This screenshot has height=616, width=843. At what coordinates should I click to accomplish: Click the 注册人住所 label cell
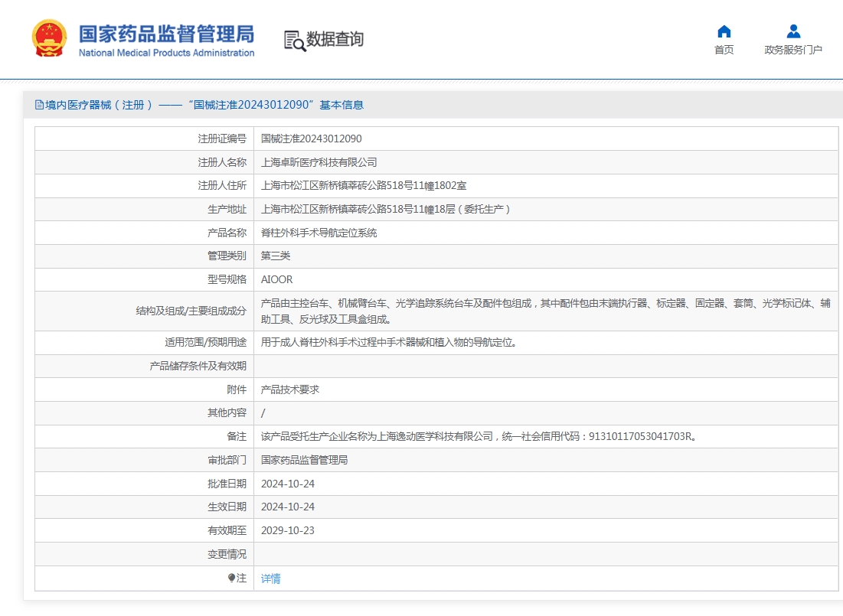coord(144,185)
